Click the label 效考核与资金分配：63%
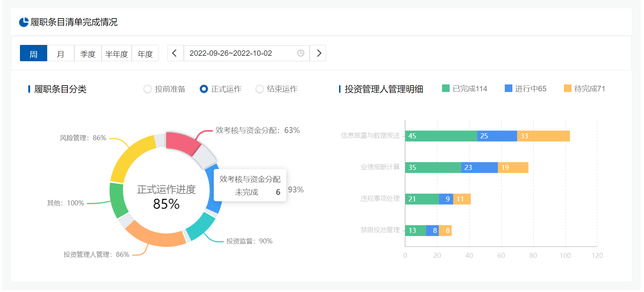The width and height of the screenshot is (644, 292). tap(257, 130)
